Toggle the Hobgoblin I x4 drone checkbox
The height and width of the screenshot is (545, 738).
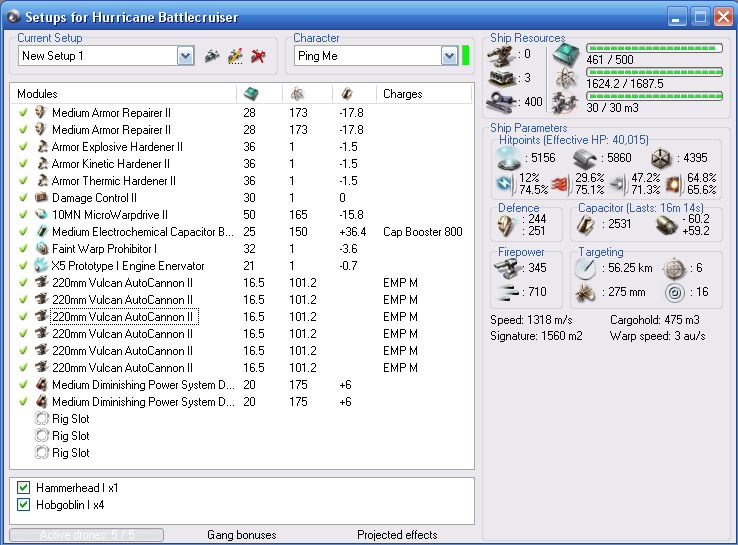pos(25,504)
